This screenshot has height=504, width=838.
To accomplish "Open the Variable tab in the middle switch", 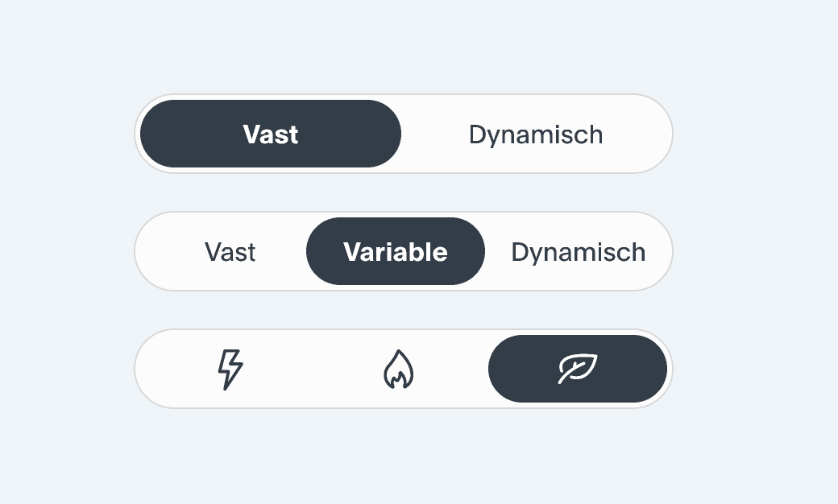I will 396,251.
